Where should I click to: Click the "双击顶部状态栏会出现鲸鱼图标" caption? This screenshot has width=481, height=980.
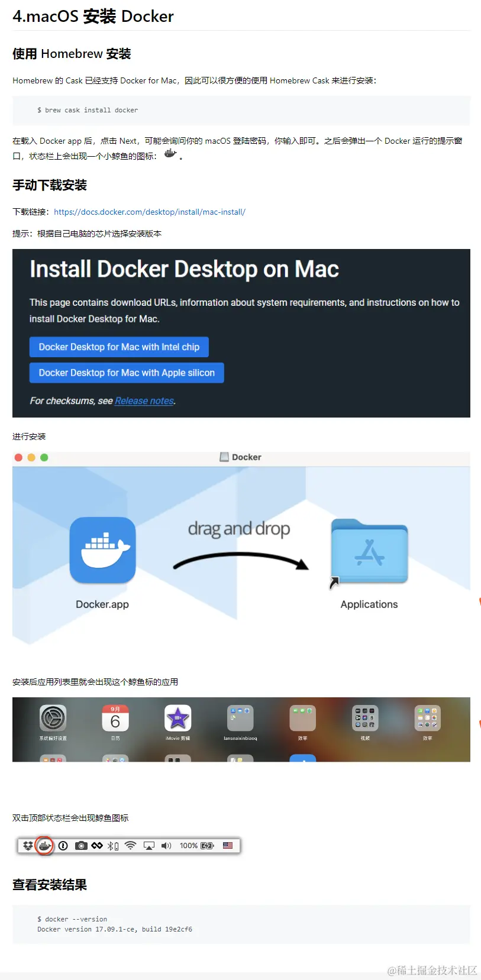click(70, 818)
